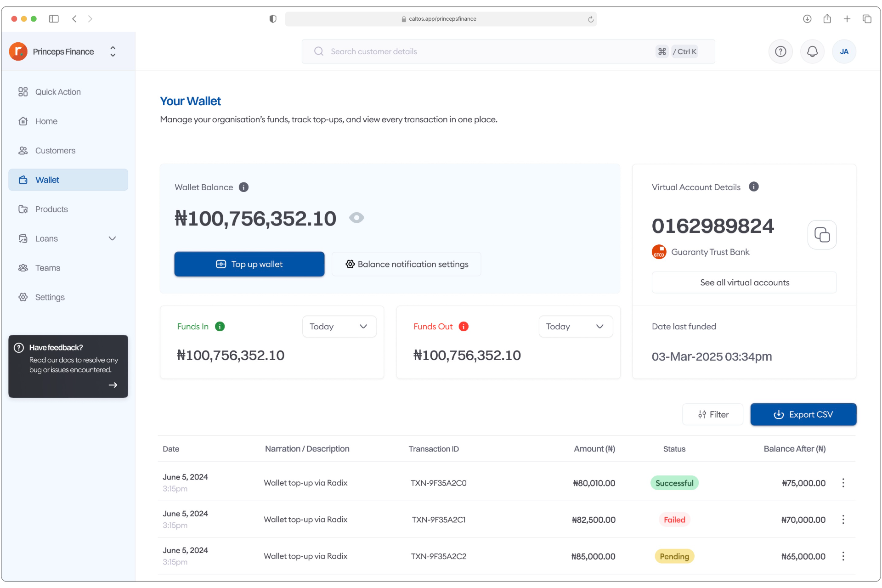
Task: Open the Princeps Finance organisation switcher
Action: pos(113,51)
